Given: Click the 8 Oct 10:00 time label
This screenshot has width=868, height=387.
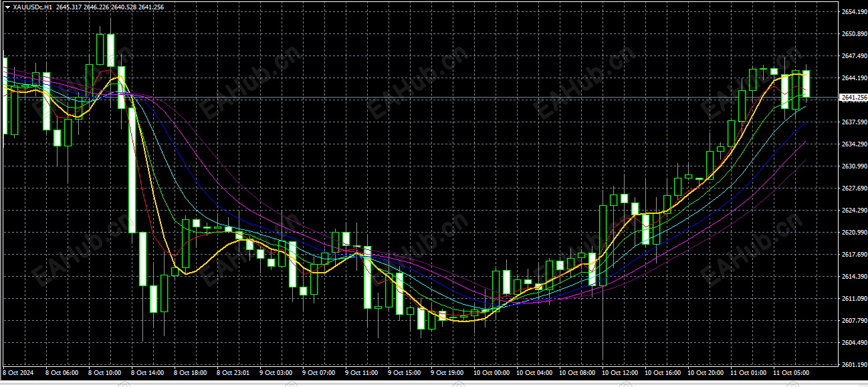Looking at the screenshot, I should [x=105, y=372].
